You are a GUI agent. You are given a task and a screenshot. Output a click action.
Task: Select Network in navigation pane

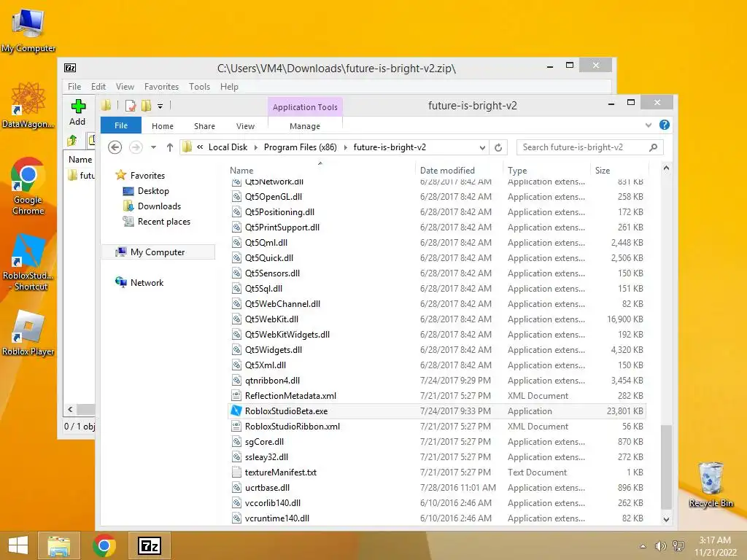(x=147, y=283)
